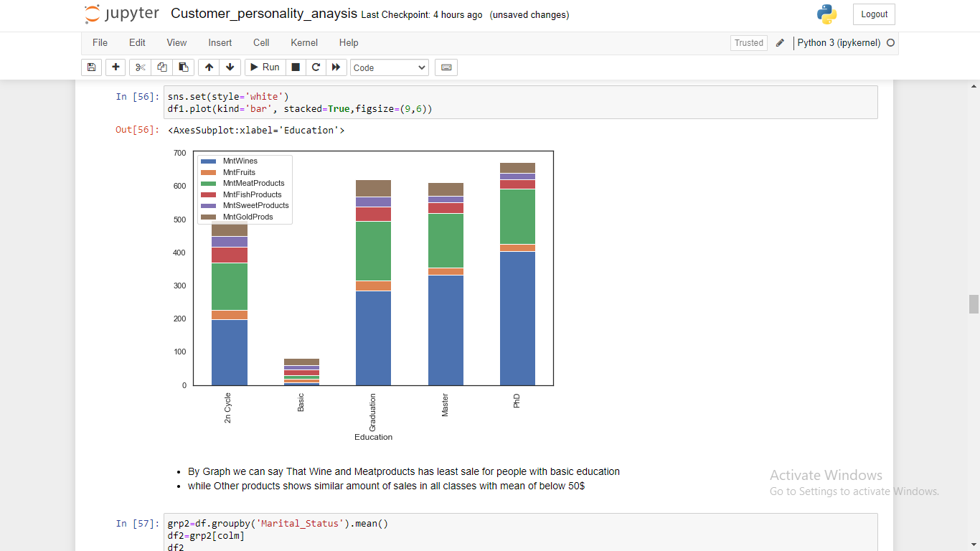Click the Trusted notebook status button
This screenshot has height=551, width=980.
[x=748, y=42]
